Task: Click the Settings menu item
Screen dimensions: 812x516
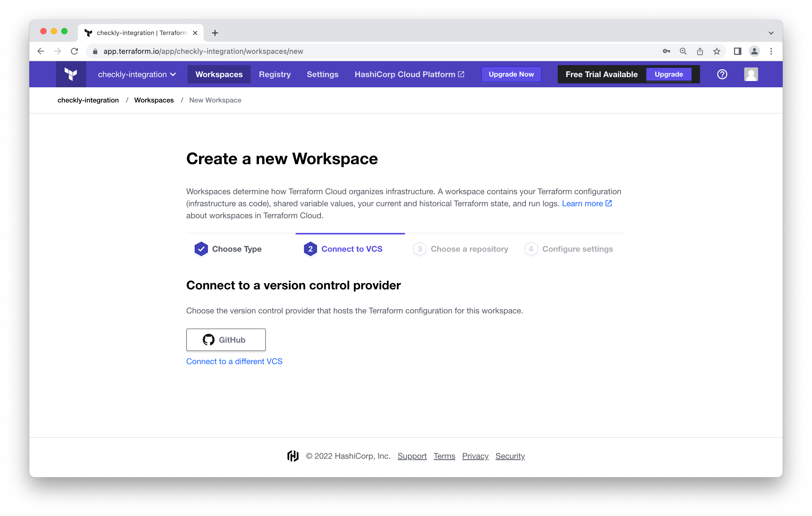Action: tap(323, 74)
